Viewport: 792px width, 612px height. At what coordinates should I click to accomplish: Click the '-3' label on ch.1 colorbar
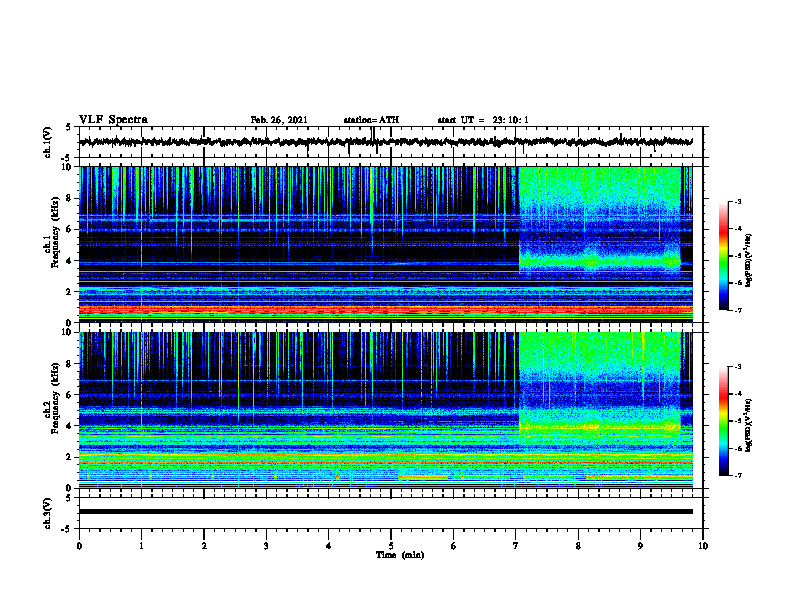coord(738,202)
